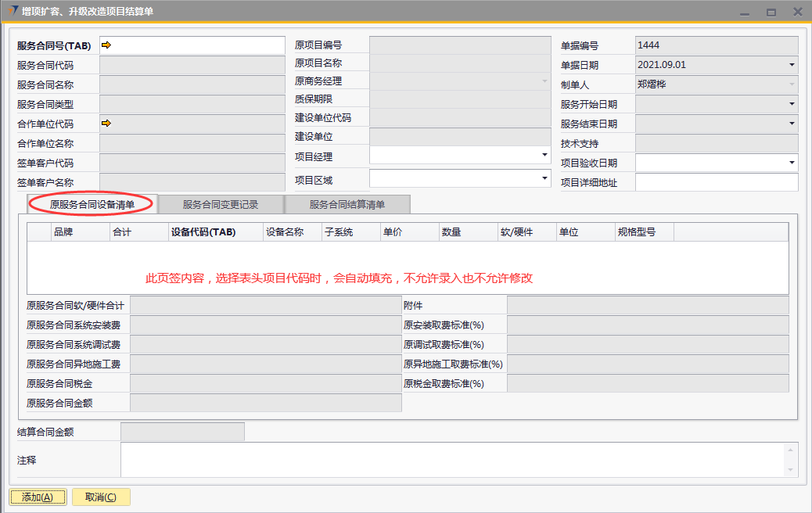Screen dimensions: 812x513
Task: Open the 服务合同结算清单 tab
Action: click(x=347, y=205)
